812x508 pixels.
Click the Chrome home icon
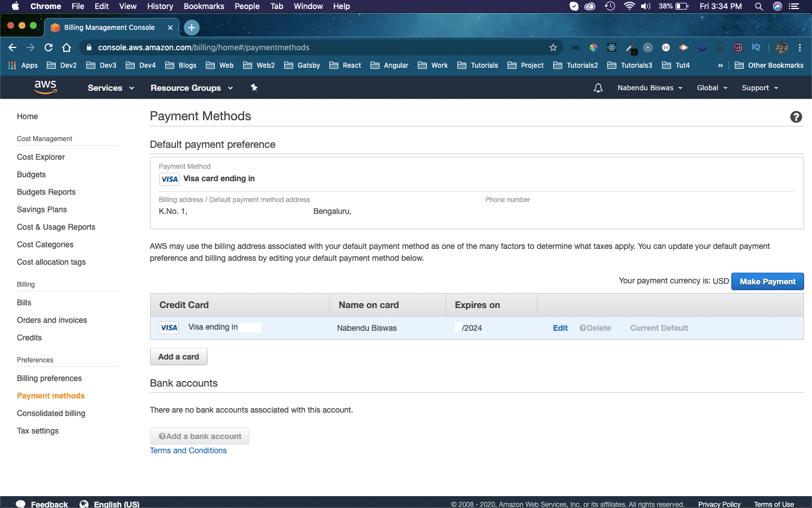(67, 47)
